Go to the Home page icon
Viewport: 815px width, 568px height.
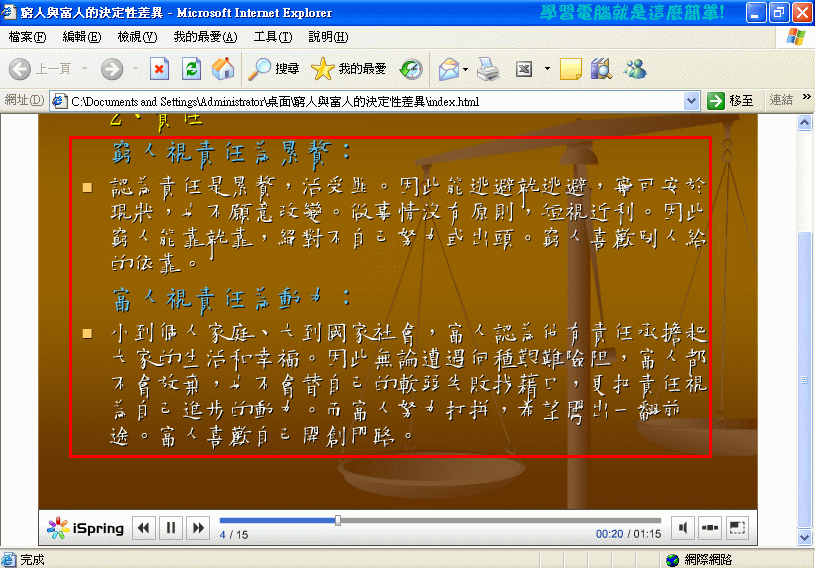tap(222, 69)
